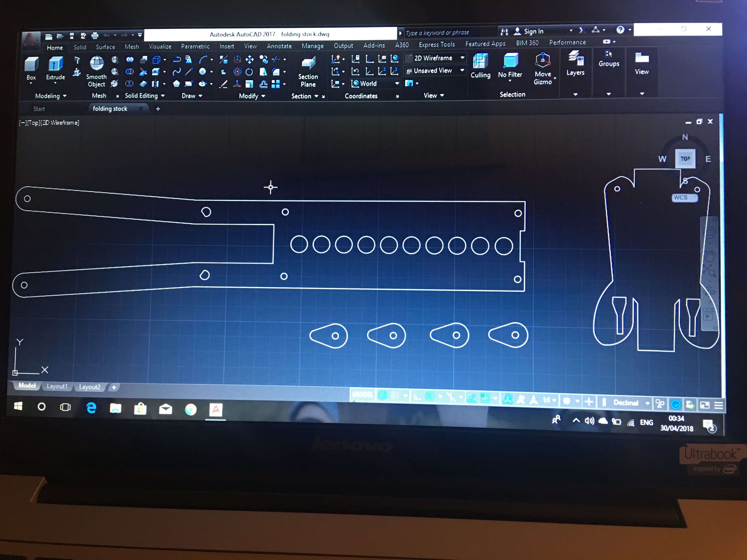The height and width of the screenshot is (560, 747).
Task: Click the Plot printer icon in quick access toolbar
Action: tap(95, 35)
